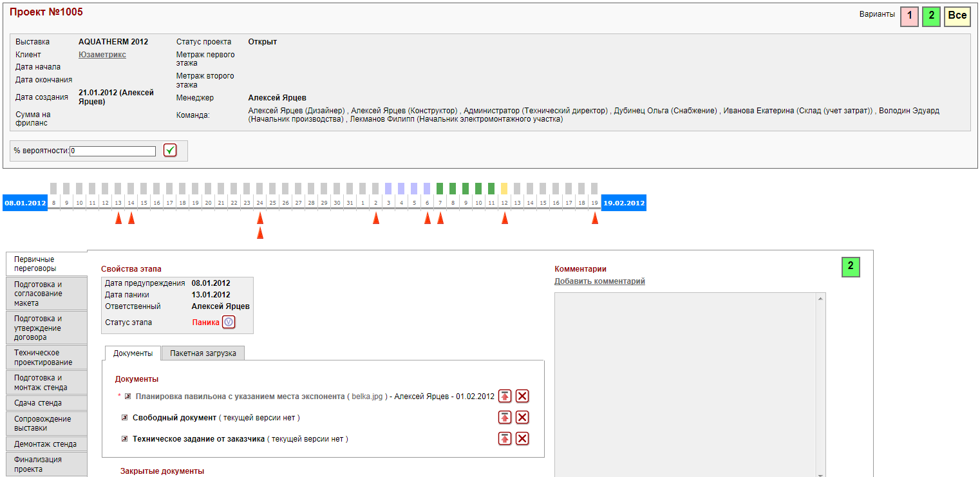Click the status change icon next to Паника

click(229, 323)
